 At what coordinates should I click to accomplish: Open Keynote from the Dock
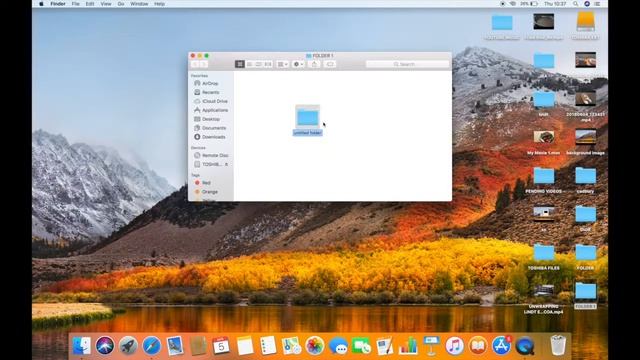431,346
